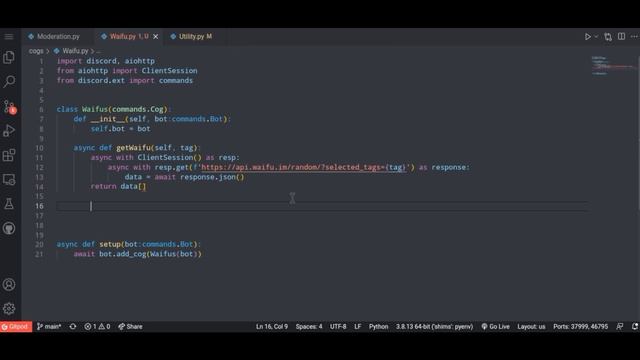640x360 pixels.
Task: Open the Explorer files view
Action: 9,58
